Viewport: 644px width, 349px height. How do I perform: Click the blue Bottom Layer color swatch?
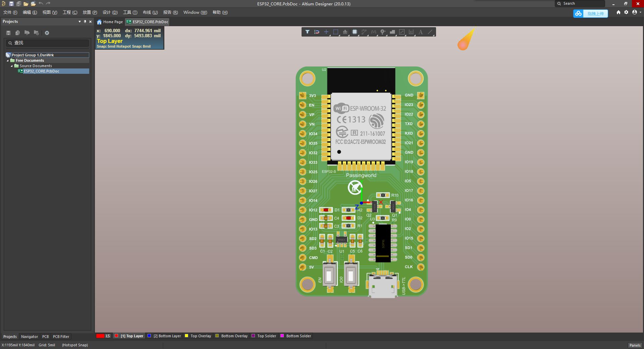pos(150,336)
